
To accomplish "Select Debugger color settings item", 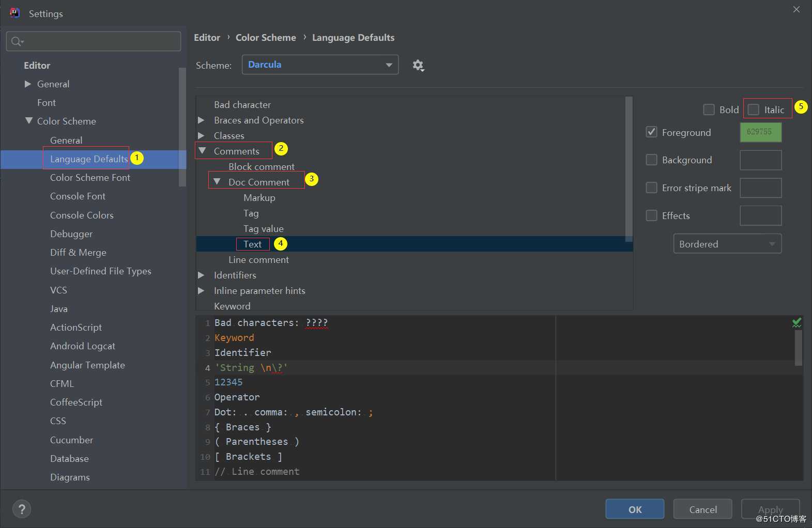I will [x=71, y=234].
